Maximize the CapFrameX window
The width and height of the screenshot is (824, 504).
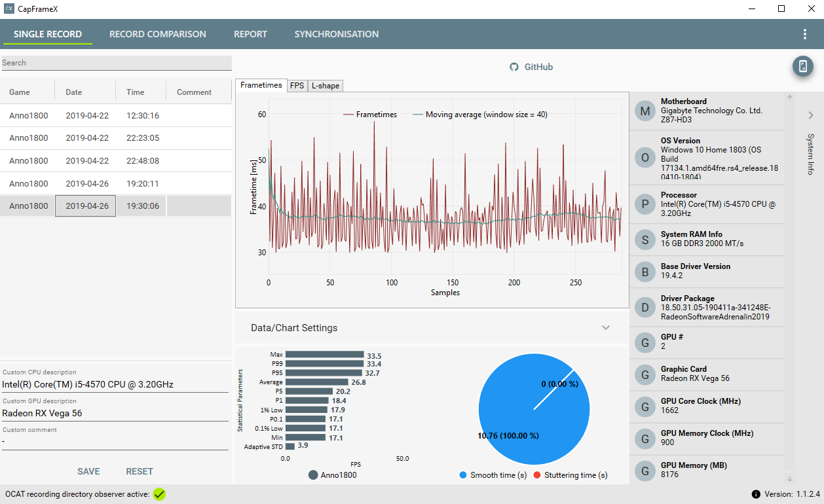pos(781,9)
